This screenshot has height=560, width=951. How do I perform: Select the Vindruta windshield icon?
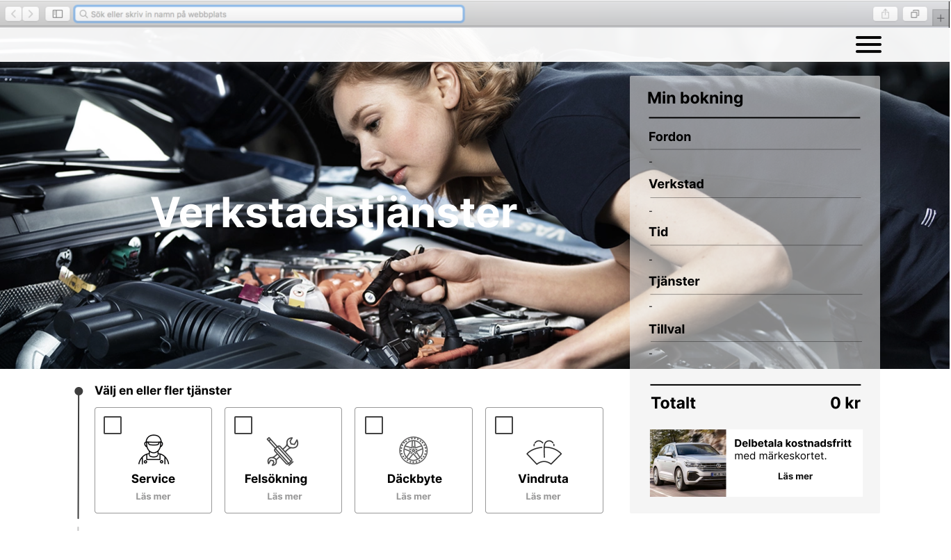click(x=544, y=452)
